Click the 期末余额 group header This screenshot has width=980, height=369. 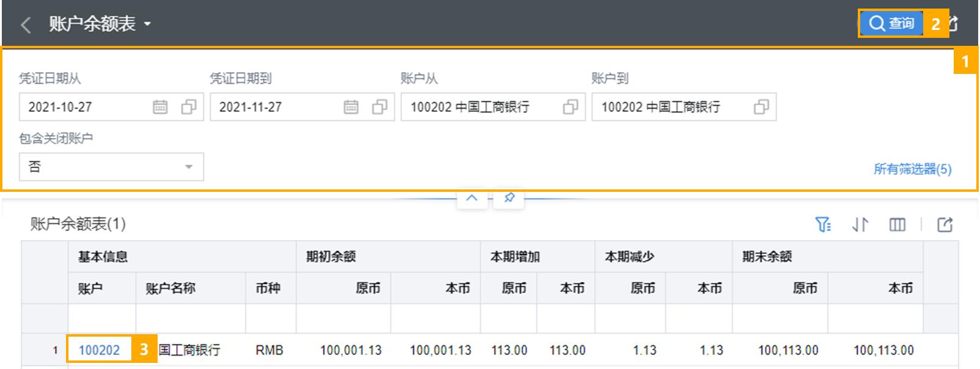click(828, 257)
